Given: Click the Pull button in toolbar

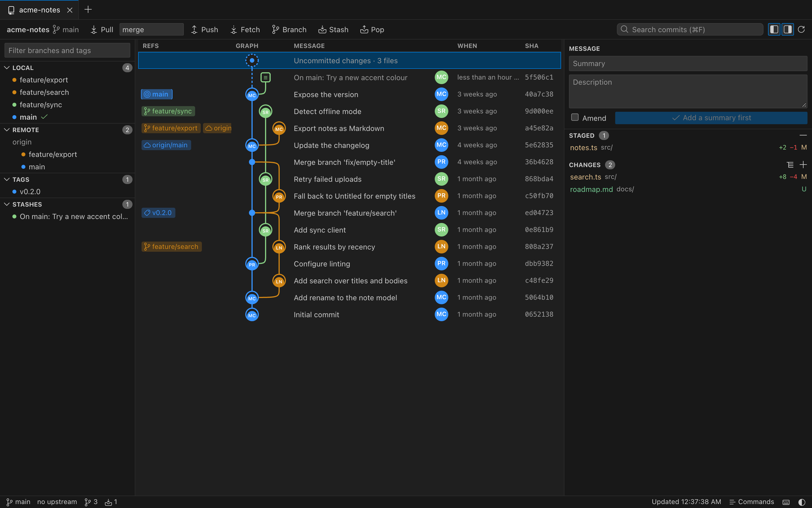Looking at the screenshot, I should point(102,30).
